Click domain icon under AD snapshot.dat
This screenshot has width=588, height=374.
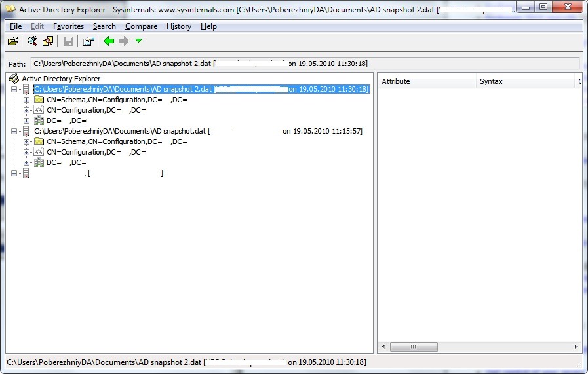pos(39,162)
